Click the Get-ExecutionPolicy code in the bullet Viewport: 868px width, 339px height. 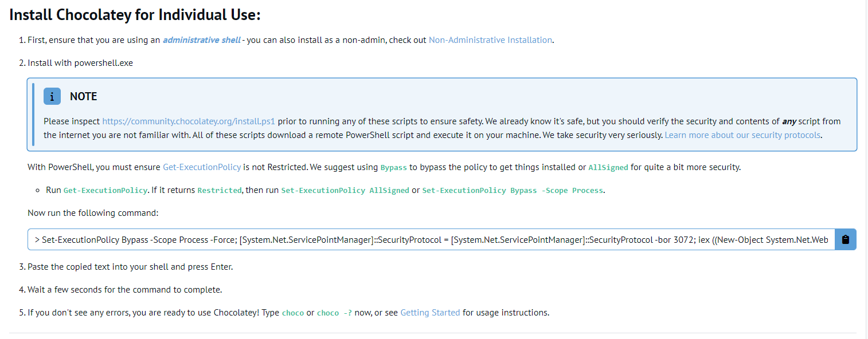click(105, 191)
